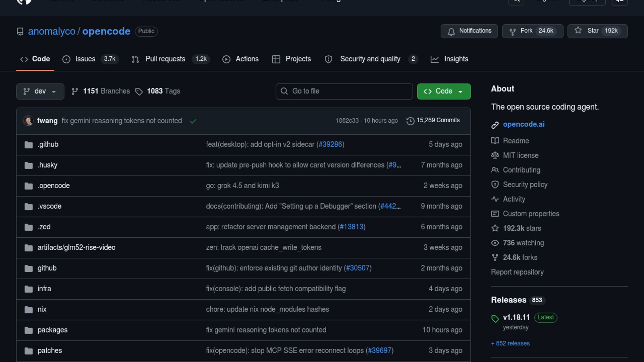Open the github folder

47,268
